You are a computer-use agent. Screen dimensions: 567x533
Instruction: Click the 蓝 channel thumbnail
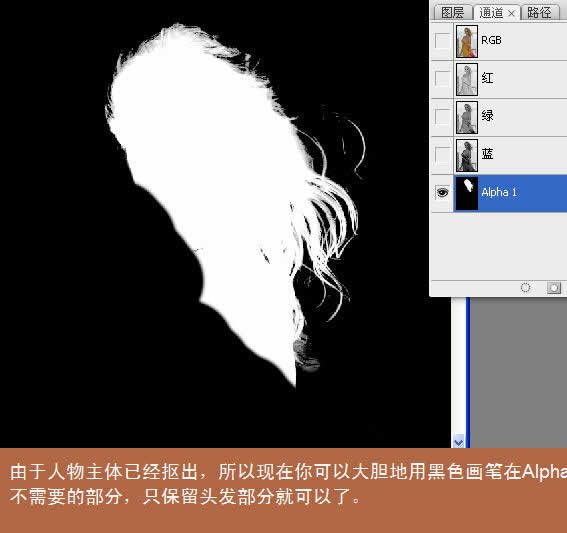[466, 155]
